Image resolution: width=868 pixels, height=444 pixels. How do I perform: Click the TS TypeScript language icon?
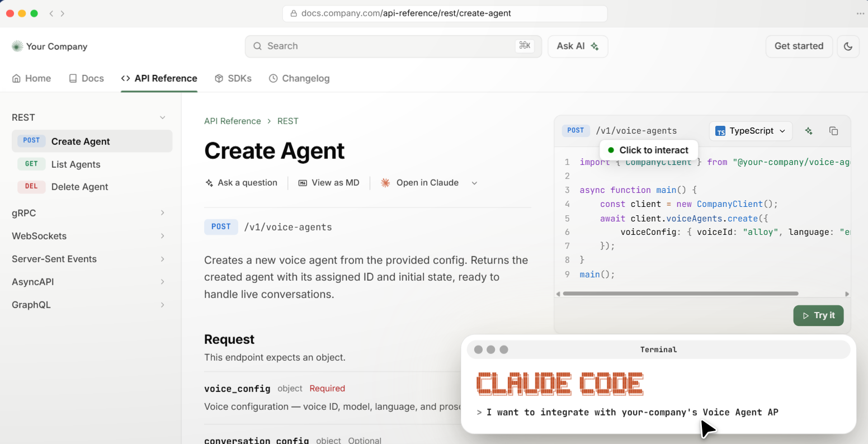click(720, 131)
